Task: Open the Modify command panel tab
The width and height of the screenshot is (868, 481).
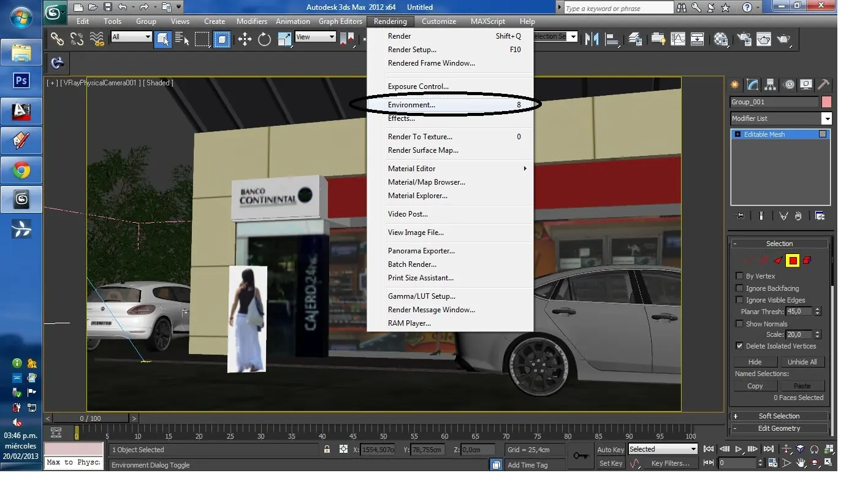Action: tap(752, 85)
